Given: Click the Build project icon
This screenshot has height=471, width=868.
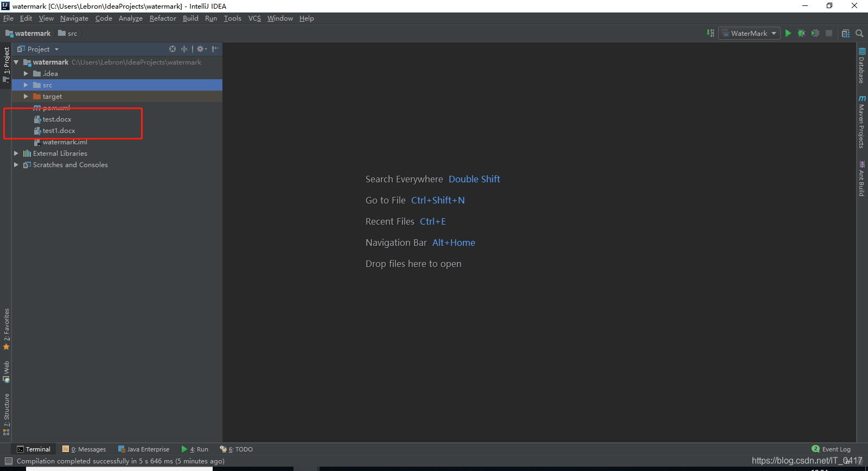Looking at the screenshot, I should tap(711, 33).
